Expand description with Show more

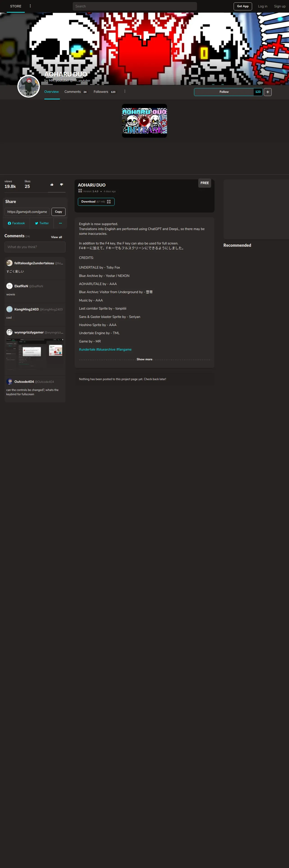coord(144,359)
